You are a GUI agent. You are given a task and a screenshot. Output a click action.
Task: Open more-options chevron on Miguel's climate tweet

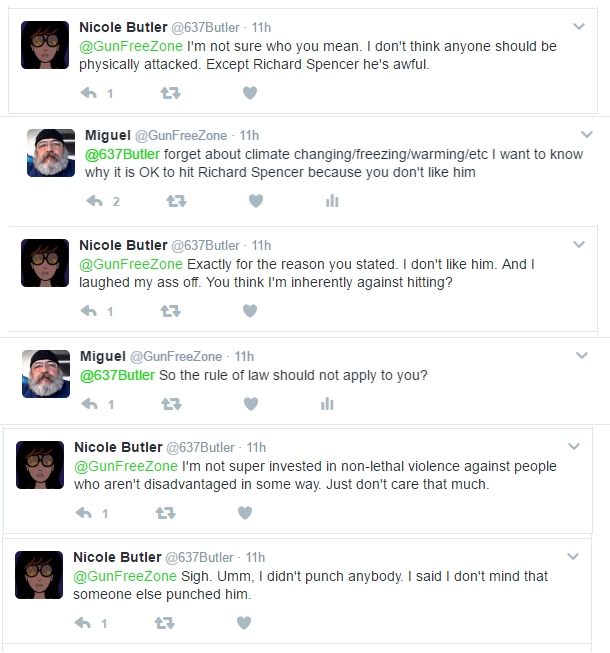coord(587,135)
